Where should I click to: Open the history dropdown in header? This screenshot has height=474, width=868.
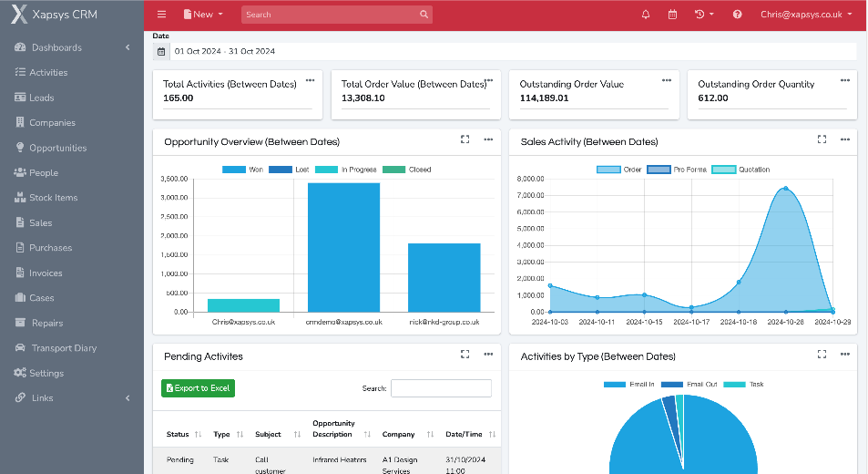pyautogui.click(x=704, y=15)
